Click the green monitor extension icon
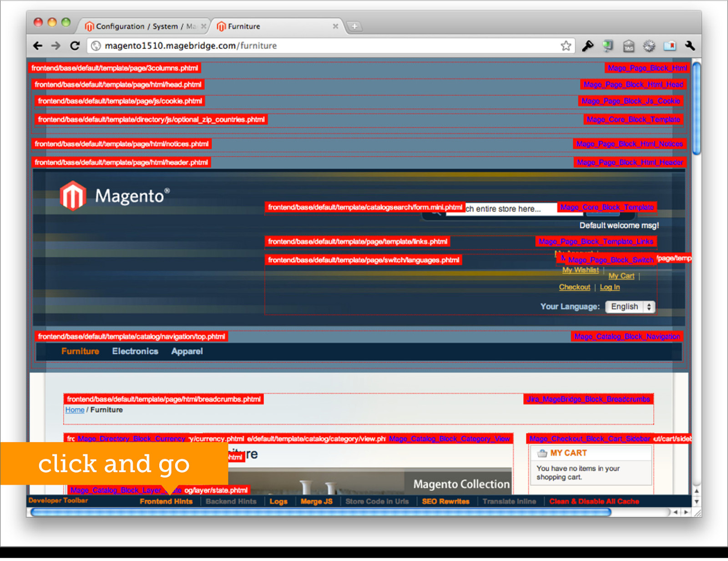This screenshot has height=561, width=728. pyautogui.click(x=607, y=46)
